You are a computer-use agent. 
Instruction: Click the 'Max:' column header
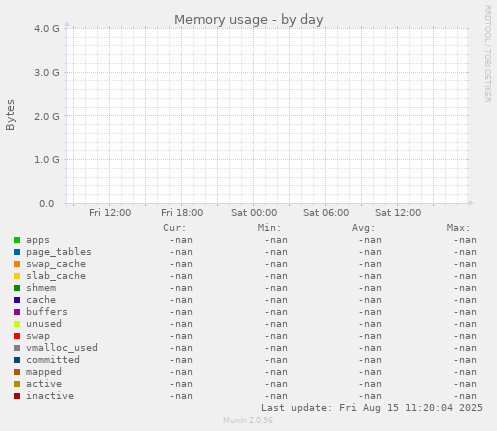[x=458, y=228]
